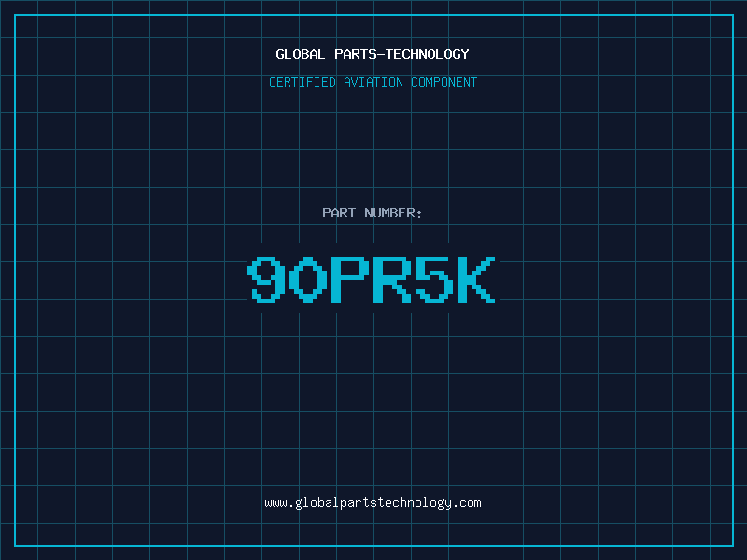The width and height of the screenshot is (747, 560).
Task: Select the letter R in part number
Action: (x=392, y=280)
